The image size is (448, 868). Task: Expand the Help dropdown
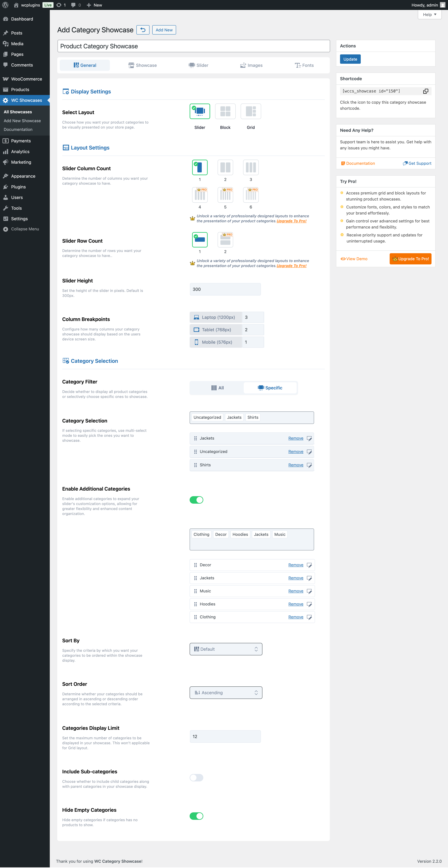pyautogui.click(x=429, y=14)
